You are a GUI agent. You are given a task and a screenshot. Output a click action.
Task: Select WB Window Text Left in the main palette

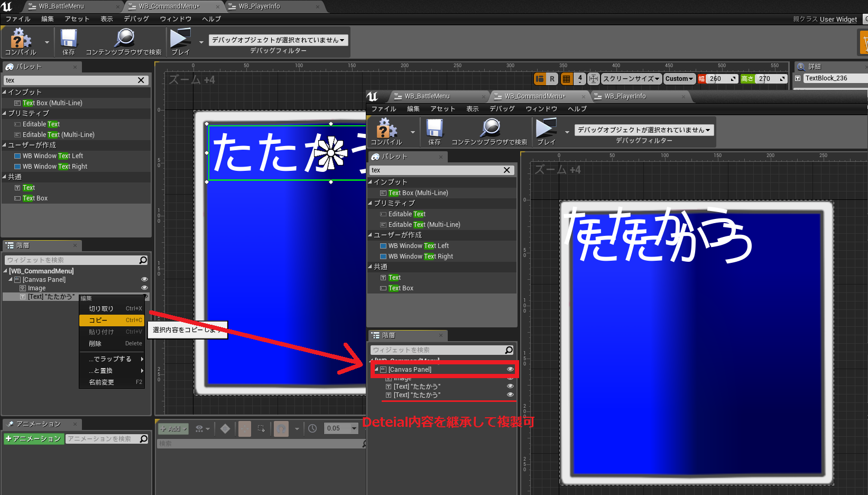pos(76,156)
